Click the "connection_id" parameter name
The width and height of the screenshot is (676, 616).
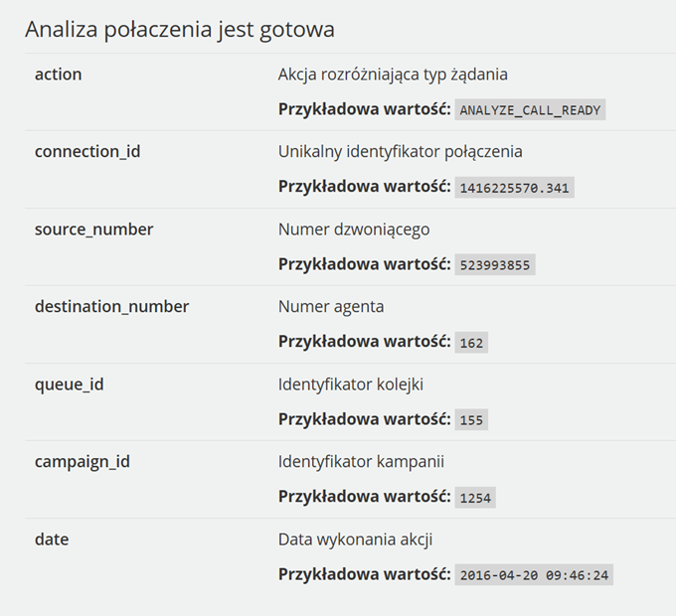[87, 152]
